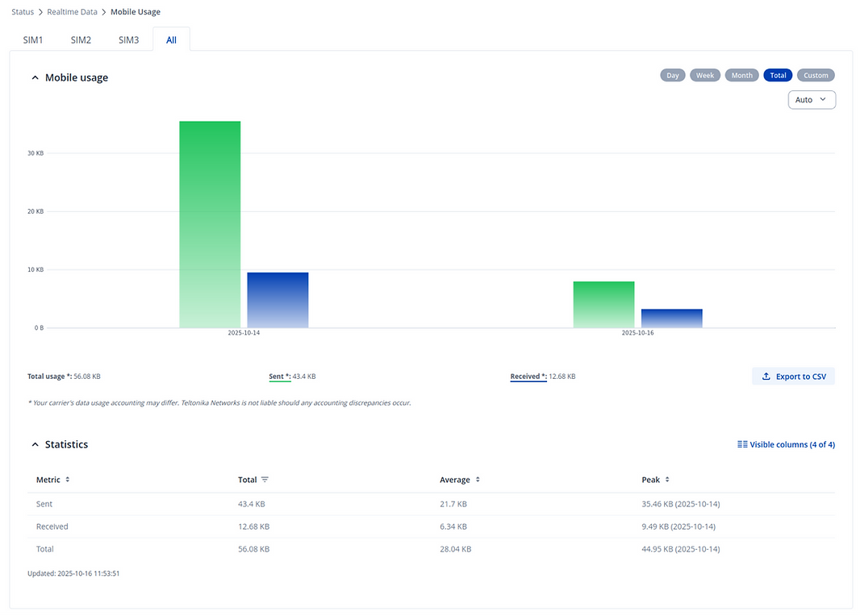The height and width of the screenshot is (616, 860).
Task: Collapse the Mobile usage section
Action: tap(35, 77)
